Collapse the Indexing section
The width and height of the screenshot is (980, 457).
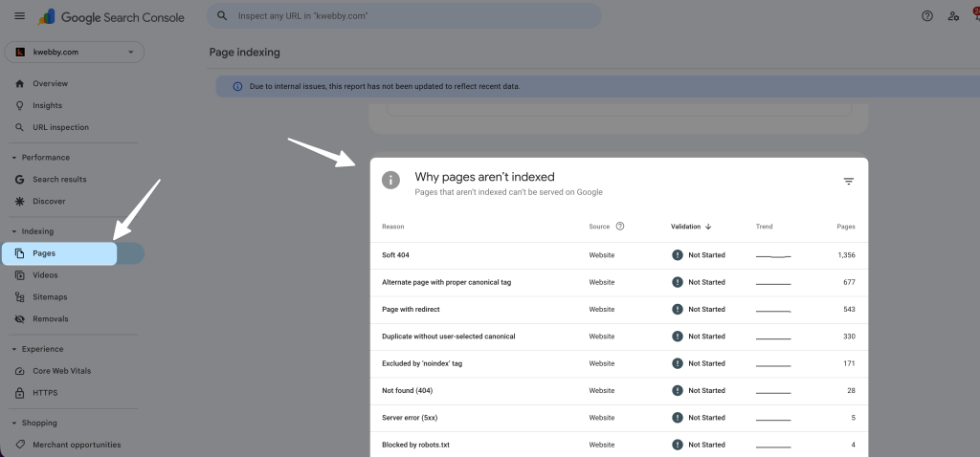[14, 231]
